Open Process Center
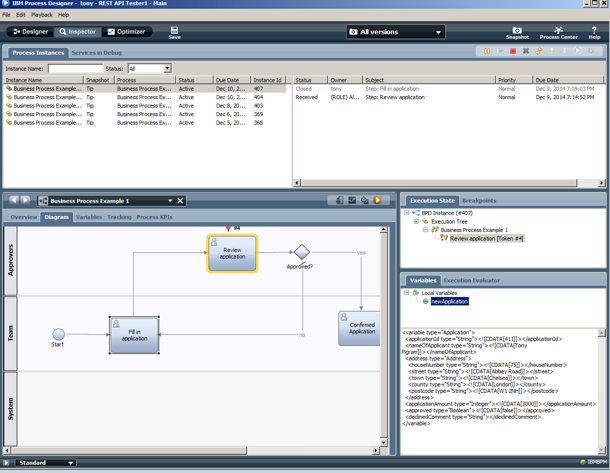This screenshot has width=610, height=473. tap(558, 33)
